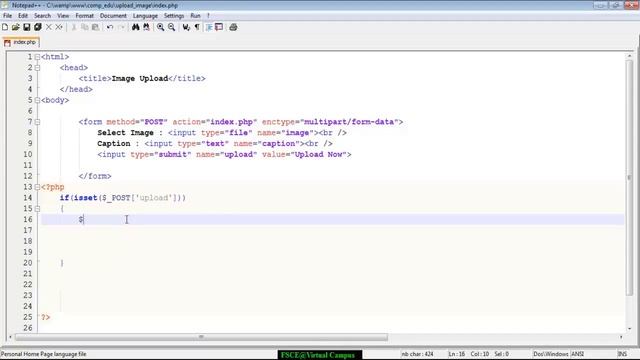
Task: Create a new document via toolbar
Action: 5,27
